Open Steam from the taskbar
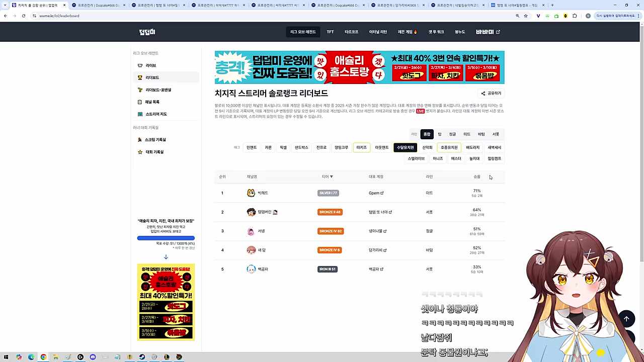 tap(142, 357)
